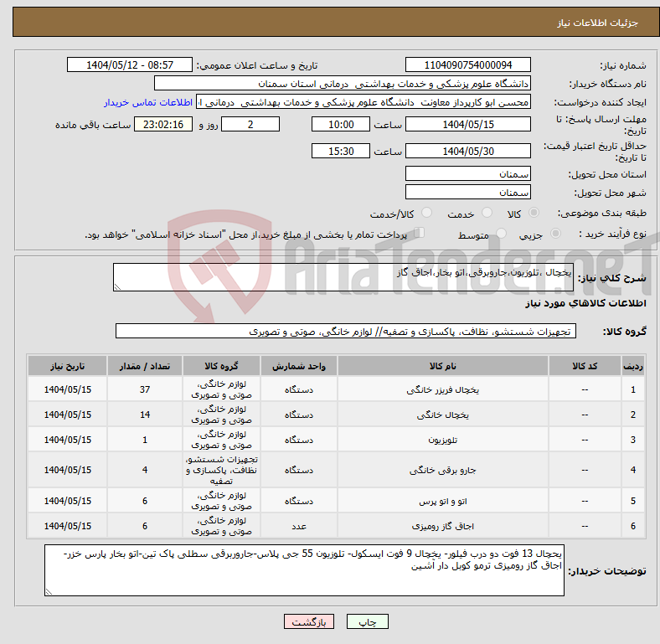Click the unit عدد in the اجاق گاز row

pyautogui.click(x=299, y=526)
